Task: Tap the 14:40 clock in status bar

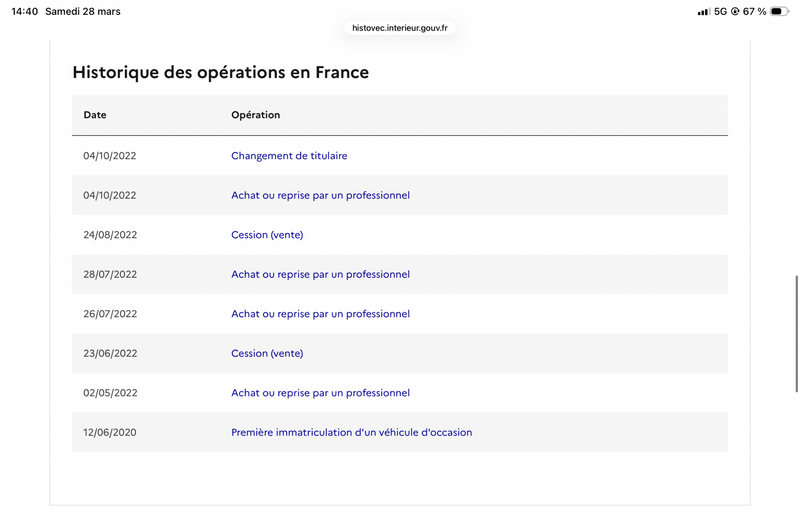Action: click(x=25, y=12)
